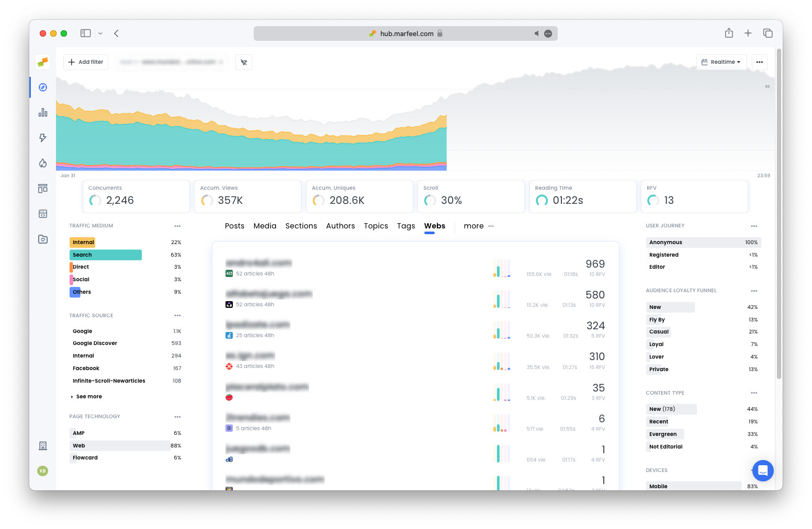Click the flame icon in sidebar

43,163
